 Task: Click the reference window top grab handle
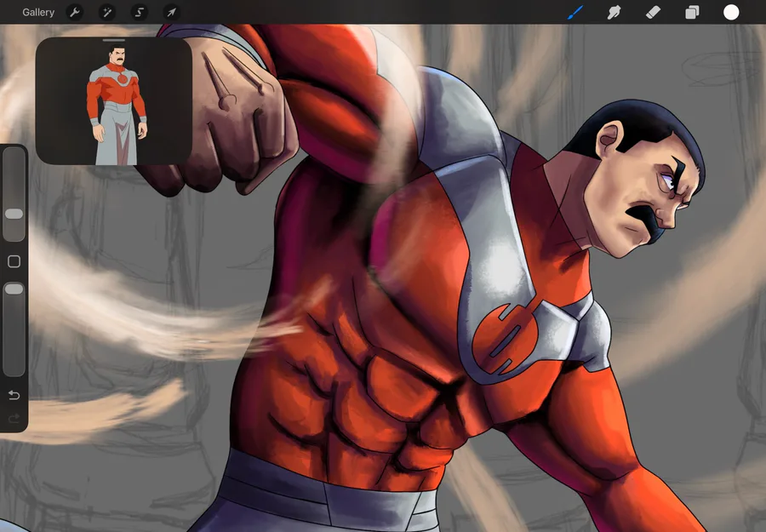(x=114, y=40)
